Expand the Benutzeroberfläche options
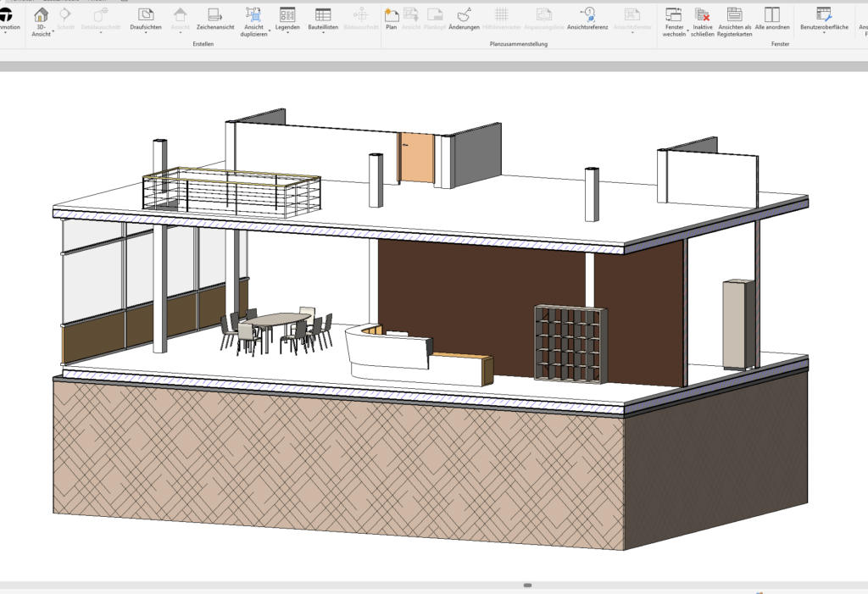The height and width of the screenshot is (594, 868). tap(824, 34)
